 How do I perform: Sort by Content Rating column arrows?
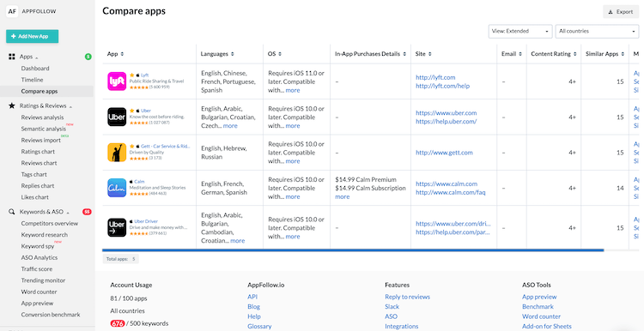pyautogui.click(x=574, y=54)
